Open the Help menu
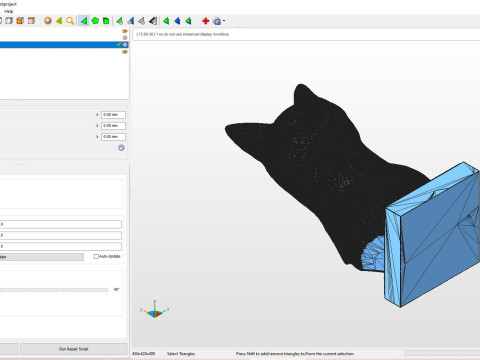The width and height of the screenshot is (480, 360). pyautogui.click(x=8, y=11)
